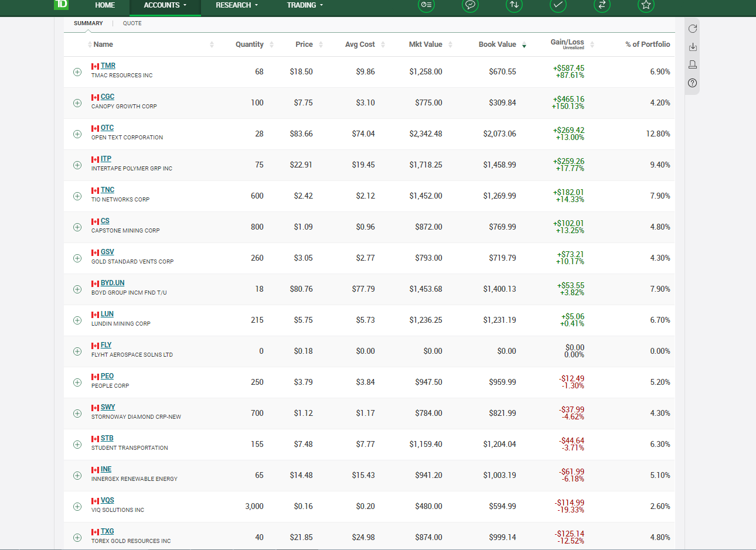Refresh the holdings data using refresh icon
Screen dimensions: 756x550
coord(692,28)
